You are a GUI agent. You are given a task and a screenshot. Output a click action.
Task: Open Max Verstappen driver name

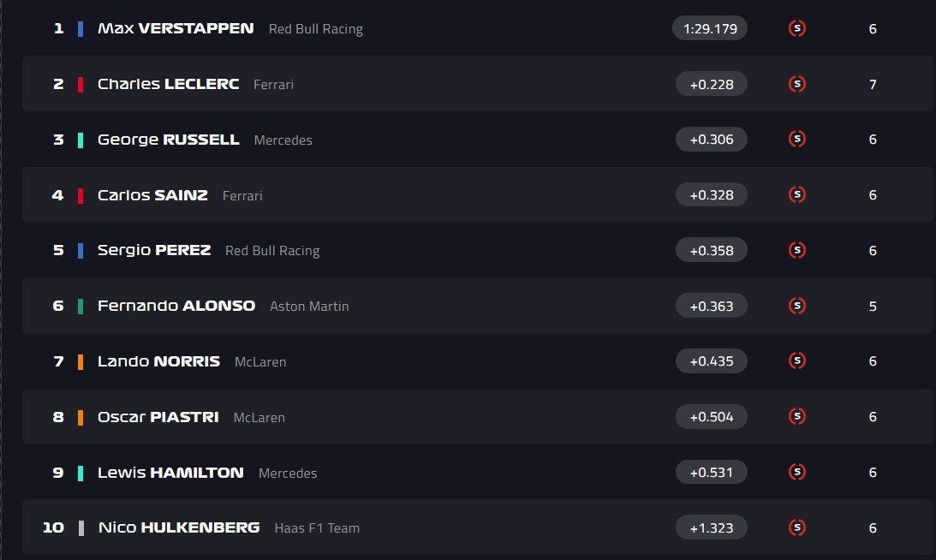176,28
